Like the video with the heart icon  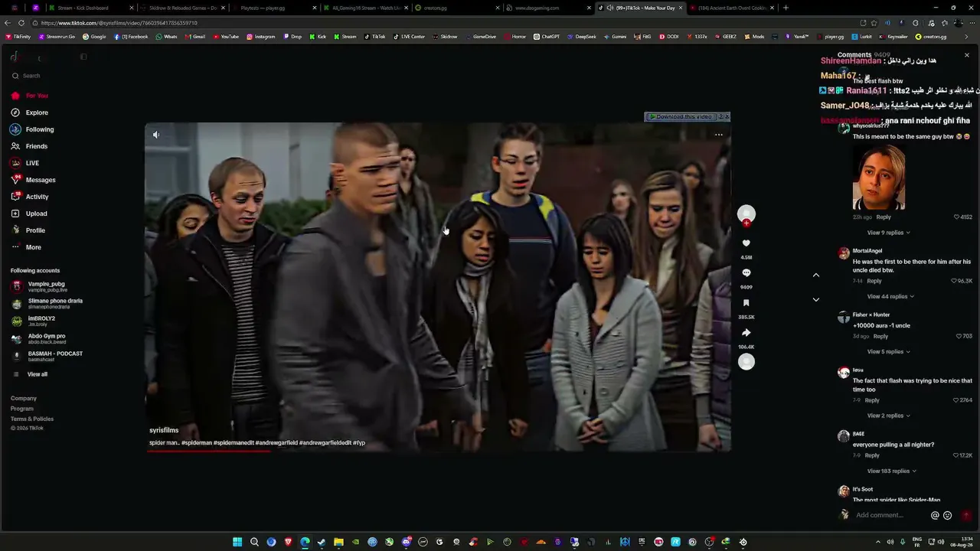click(746, 243)
